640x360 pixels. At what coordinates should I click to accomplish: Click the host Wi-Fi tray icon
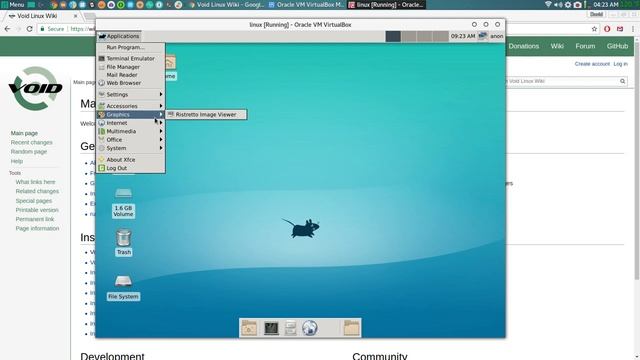click(548, 4)
